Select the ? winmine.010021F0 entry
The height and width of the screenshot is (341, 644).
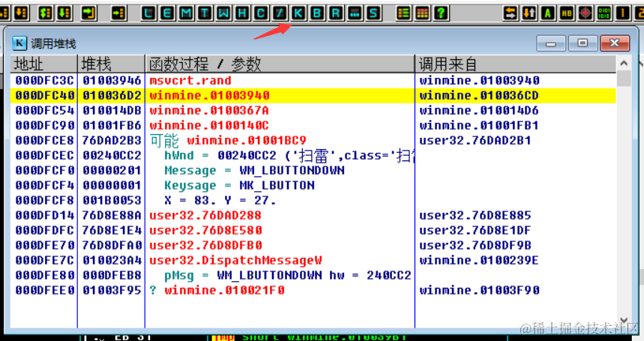click(x=217, y=290)
